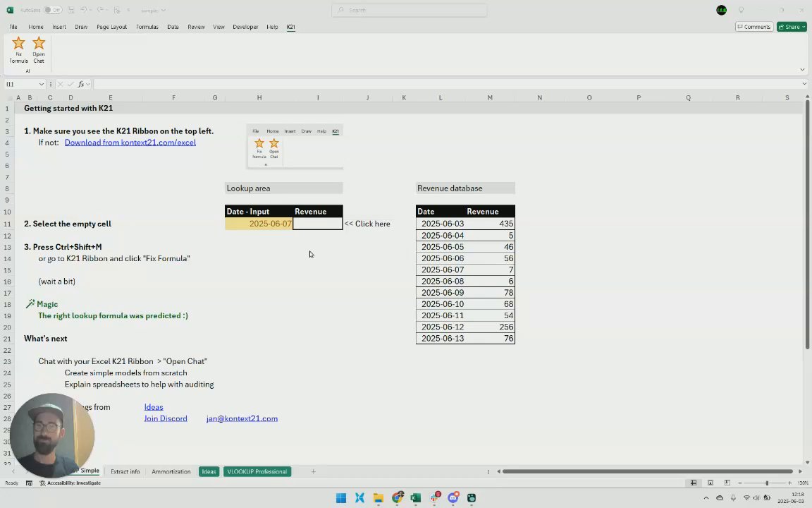
Task: Click the Fix Formula star icon
Action: pyautogui.click(x=18, y=44)
